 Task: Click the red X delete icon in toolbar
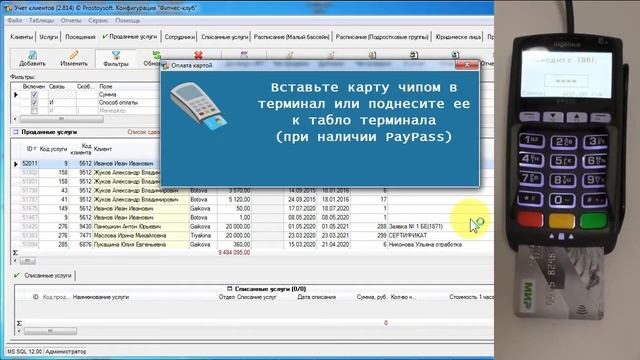tap(198, 55)
